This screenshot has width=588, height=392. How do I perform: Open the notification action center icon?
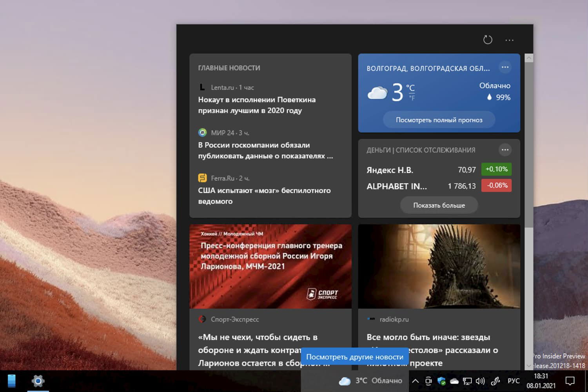pyautogui.click(x=570, y=381)
